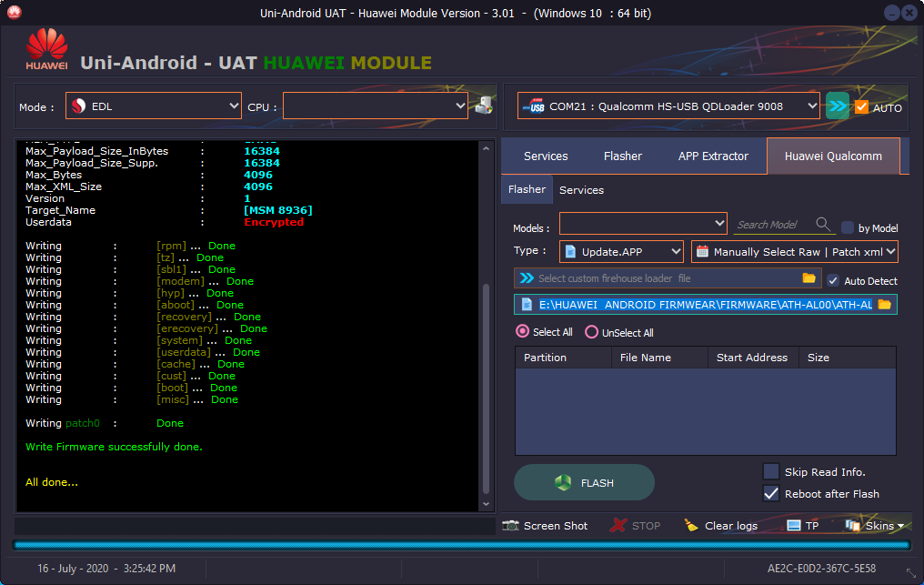Image resolution: width=924 pixels, height=585 pixels.
Task: Toggle Reboot after Flash checkbox
Action: [x=771, y=494]
